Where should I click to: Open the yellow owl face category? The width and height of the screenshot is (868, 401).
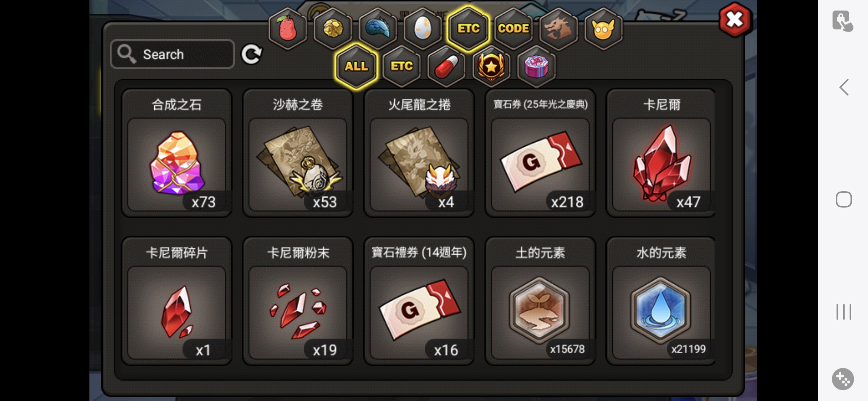pyautogui.click(x=603, y=29)
